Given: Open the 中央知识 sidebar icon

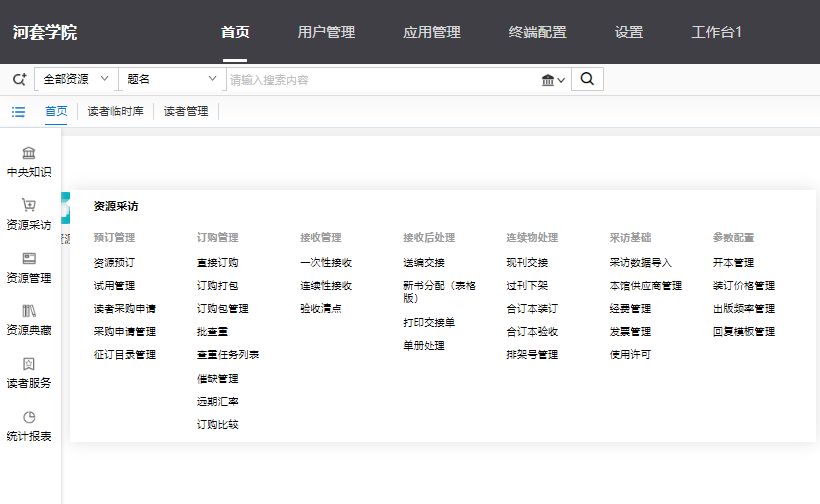Looking at the screenshot, I should pyautogui.click(x=29, y=154).
